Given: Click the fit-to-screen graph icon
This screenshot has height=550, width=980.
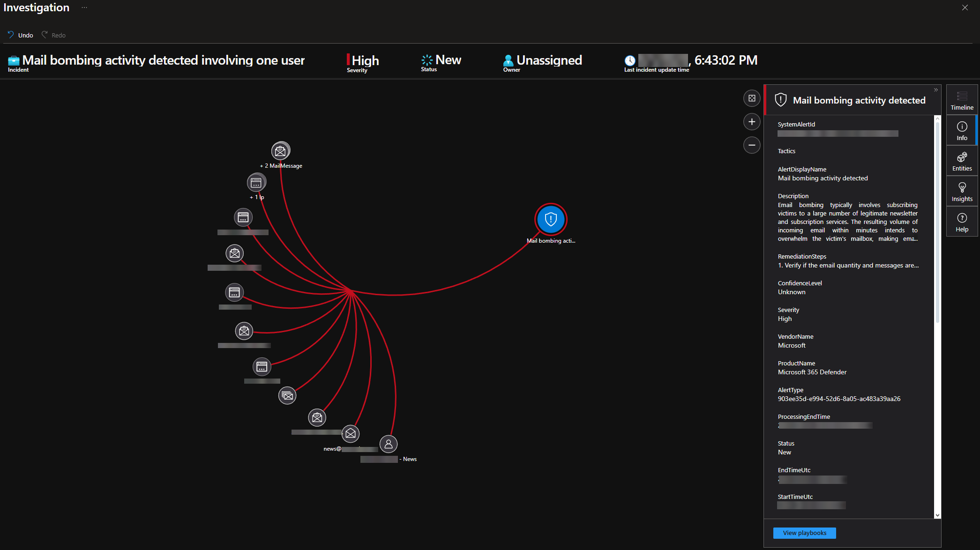Looking at the screenshot, I should click(x=752, y=98).
